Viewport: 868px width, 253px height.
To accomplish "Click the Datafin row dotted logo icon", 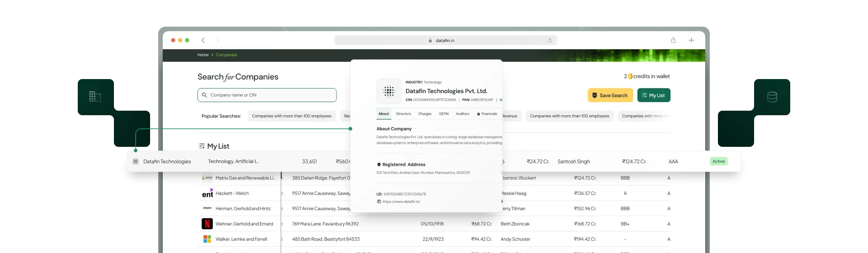I will pyautogui.click(x=136, y=161).
